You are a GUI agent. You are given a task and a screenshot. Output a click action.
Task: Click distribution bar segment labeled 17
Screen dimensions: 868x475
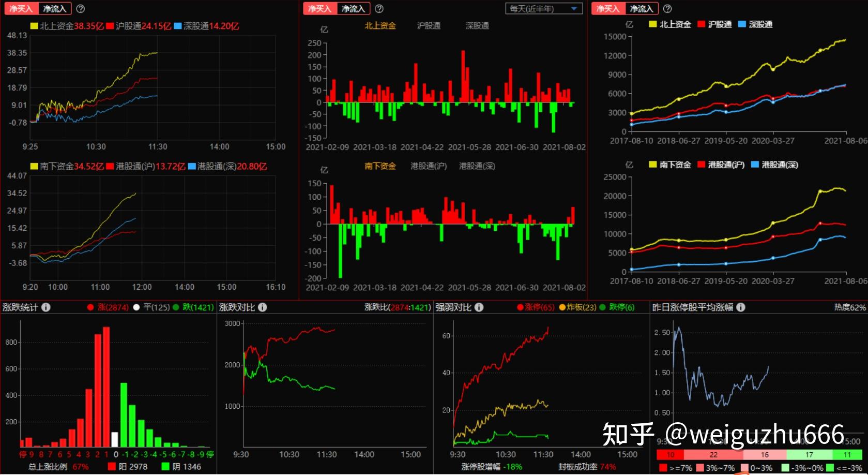pyautogui.click(x=809, y=455)
